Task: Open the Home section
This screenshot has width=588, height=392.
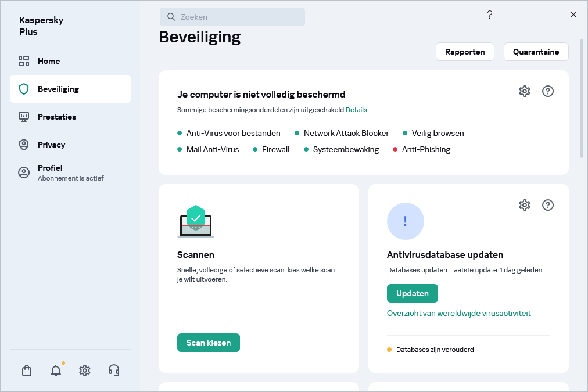Action: coord(49,60)
